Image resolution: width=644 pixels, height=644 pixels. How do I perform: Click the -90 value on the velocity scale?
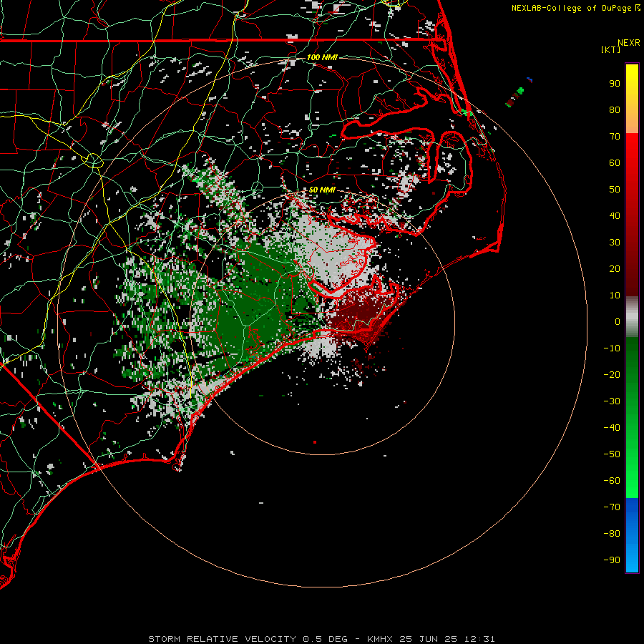point(612,560)
